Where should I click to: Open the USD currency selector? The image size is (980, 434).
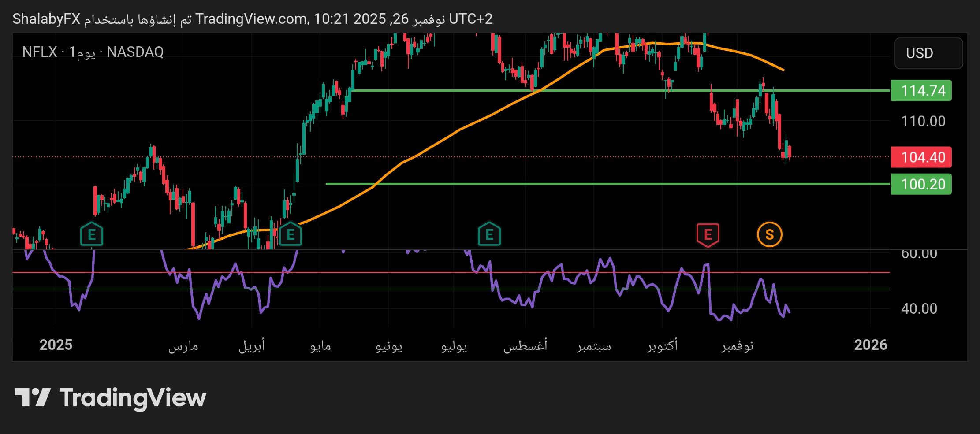tap(928, 53)
